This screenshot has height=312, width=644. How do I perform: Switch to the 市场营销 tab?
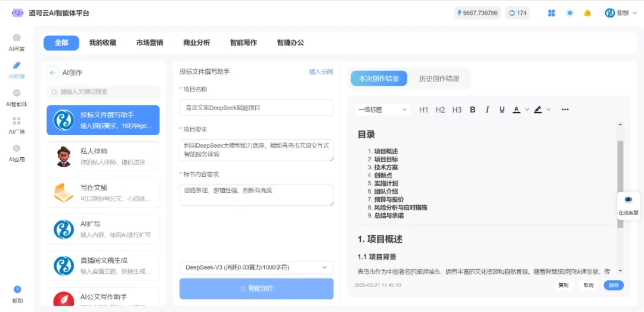coord(149,43)
